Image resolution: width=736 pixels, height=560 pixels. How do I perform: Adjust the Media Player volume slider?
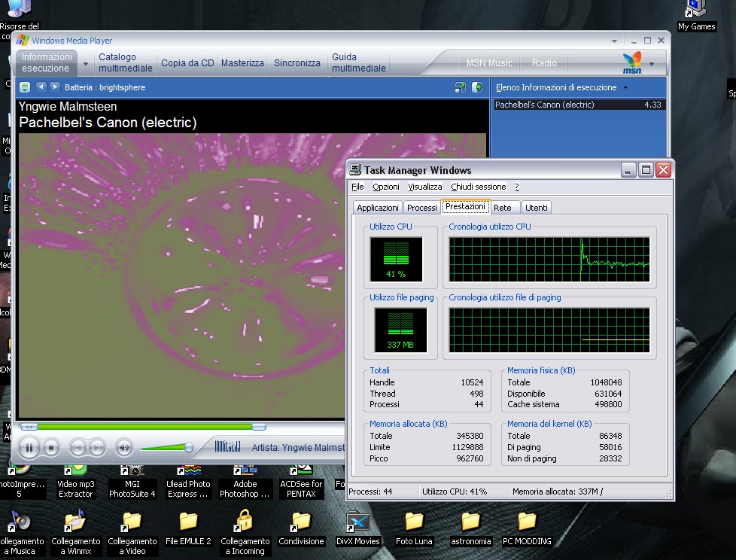(x=188, y=447)
